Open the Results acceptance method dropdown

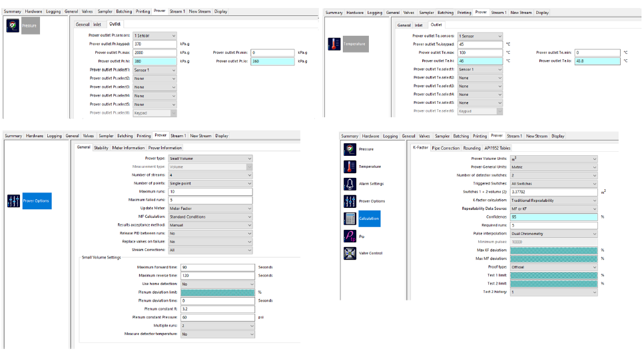click(210, 225)
